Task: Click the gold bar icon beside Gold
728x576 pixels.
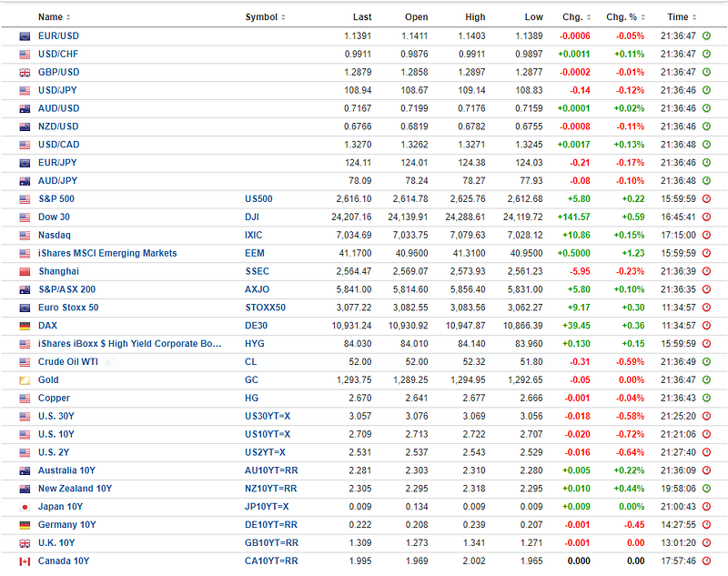Action: (25, 380)
